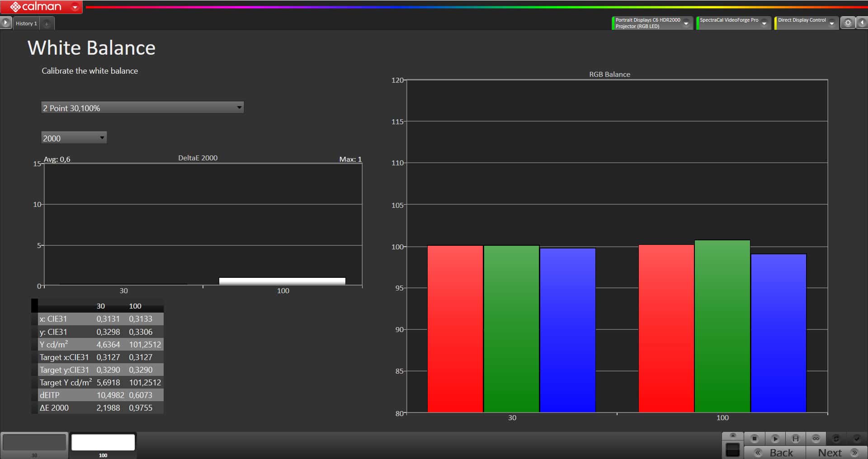Click the infinity continuous read icon

coord(816,438)
